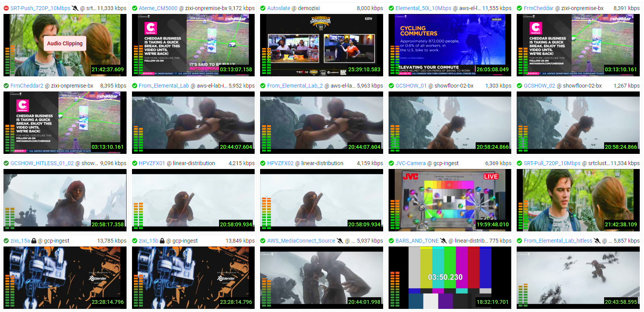644x312 pixels.
Task: Click the green status check beside AWS_MediaConnect_Source
Action: [263, 241]
